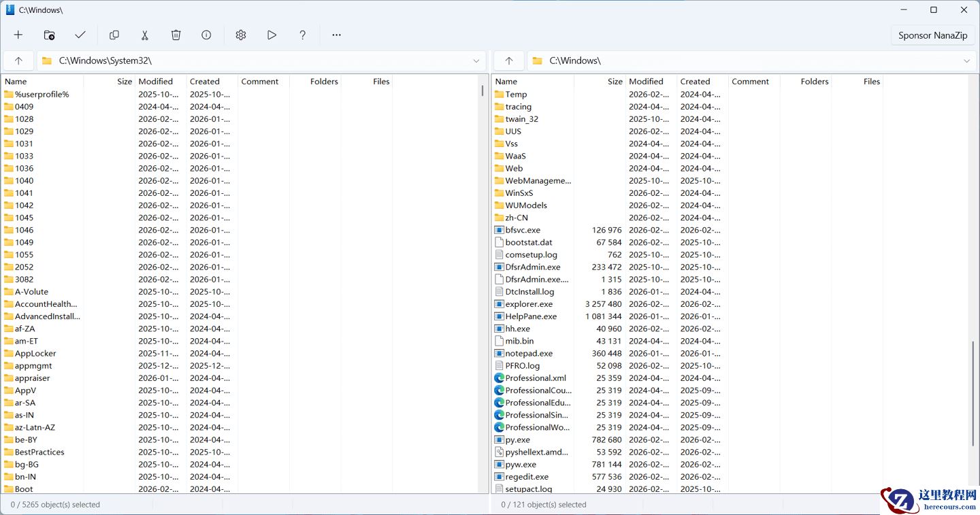This screenshot has width=980, height=515.
Task: Go up one folder in left pane
Action: 18,61
